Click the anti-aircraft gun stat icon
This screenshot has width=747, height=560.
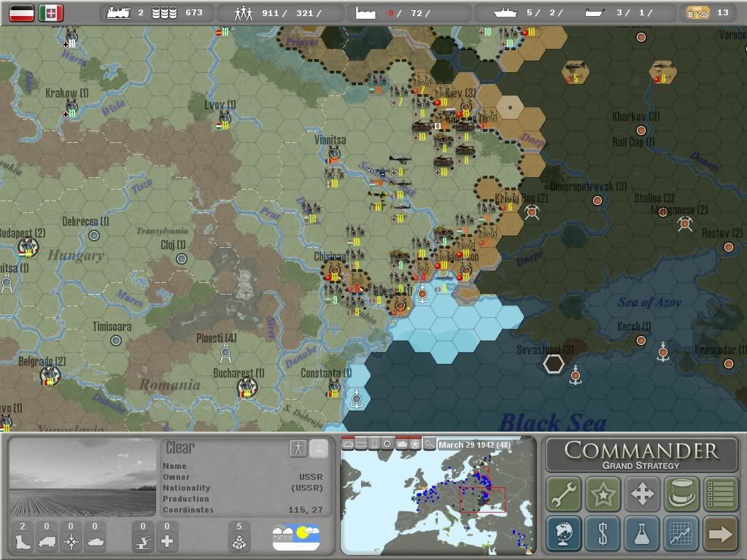[143, 542]
